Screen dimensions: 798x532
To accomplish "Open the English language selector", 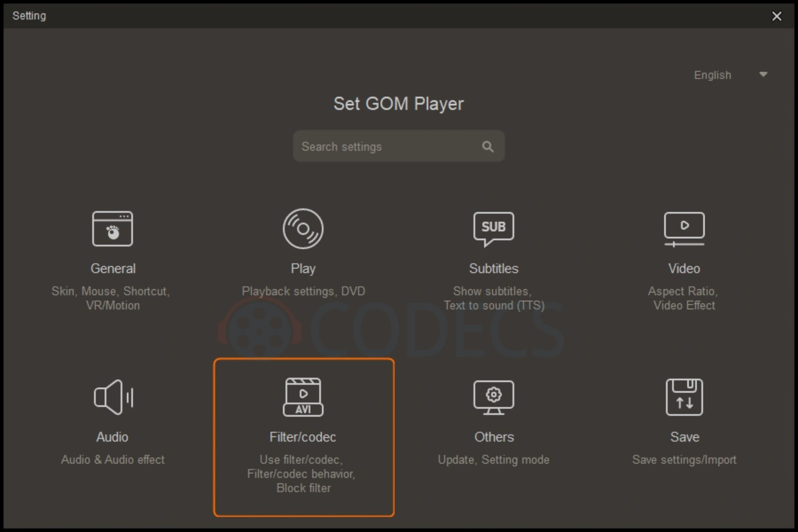I will click(731, 75).
